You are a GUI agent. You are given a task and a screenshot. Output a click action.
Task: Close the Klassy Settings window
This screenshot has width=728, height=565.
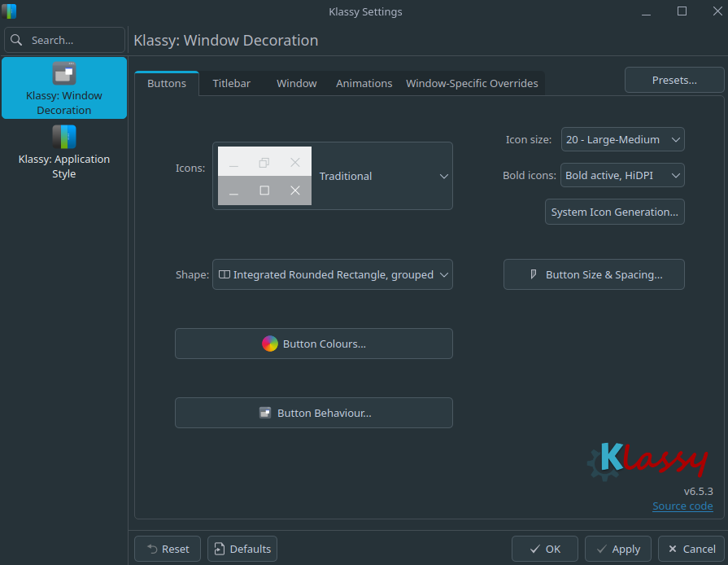coord(717,11)
